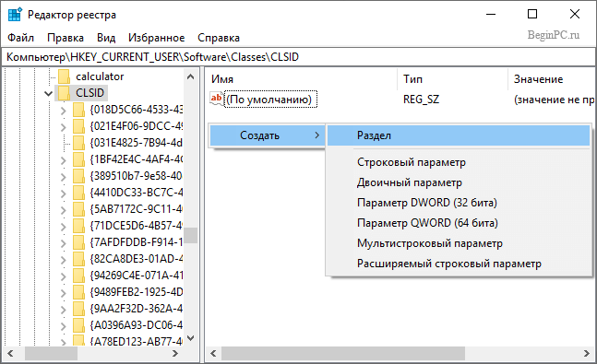Select the (По умолчанию) value
The height and width of the screenshot is (364, 597).
click(x=270, y=100)
